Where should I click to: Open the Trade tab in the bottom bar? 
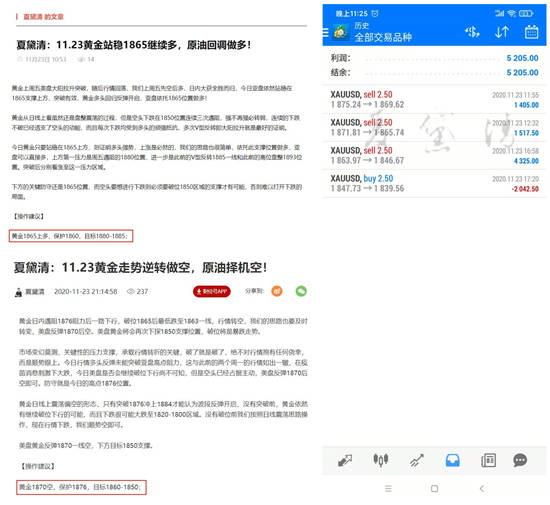click(417, 460)
